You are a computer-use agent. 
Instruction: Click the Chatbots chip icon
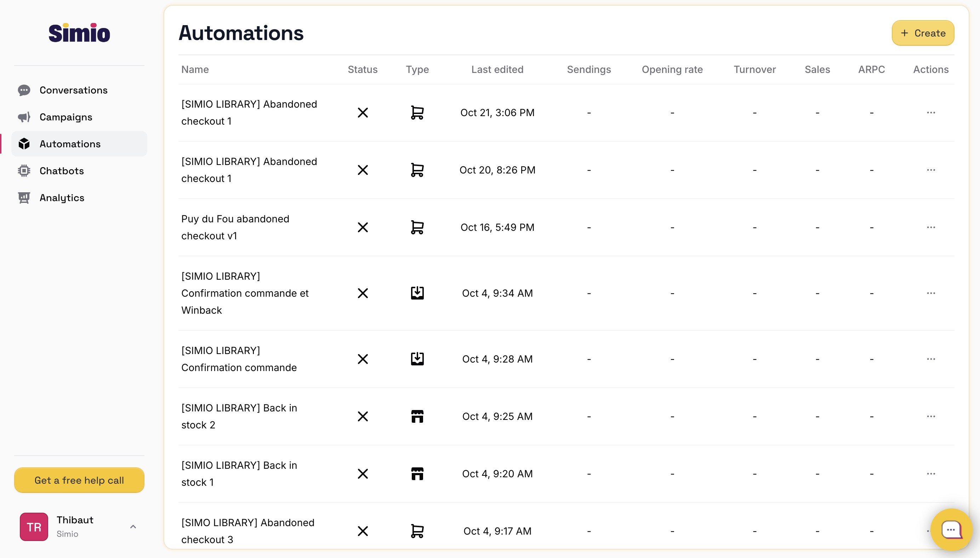click(24, 171)
